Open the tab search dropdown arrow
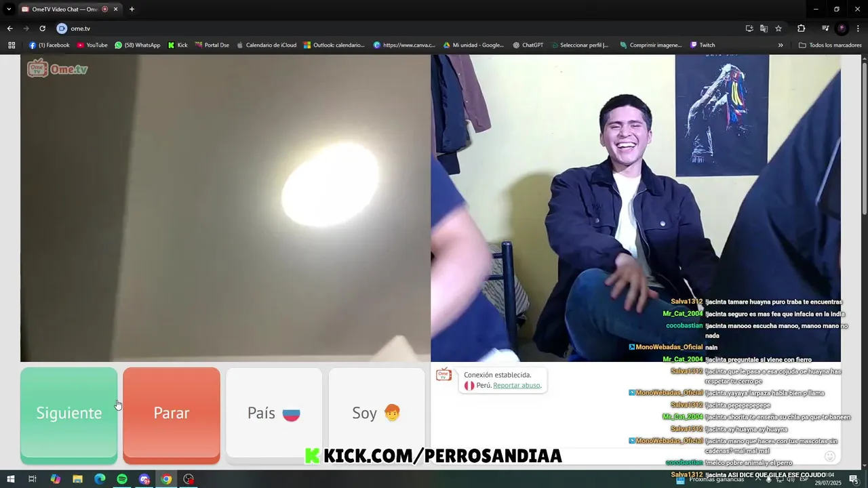Viewport: 868px width, 488px height. tap(9, 9)
